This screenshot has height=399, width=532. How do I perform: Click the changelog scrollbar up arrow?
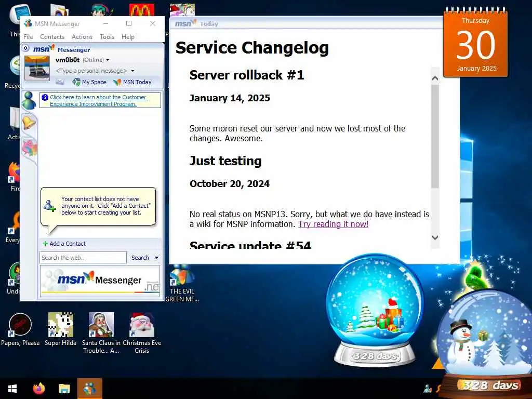pos(435,78)
